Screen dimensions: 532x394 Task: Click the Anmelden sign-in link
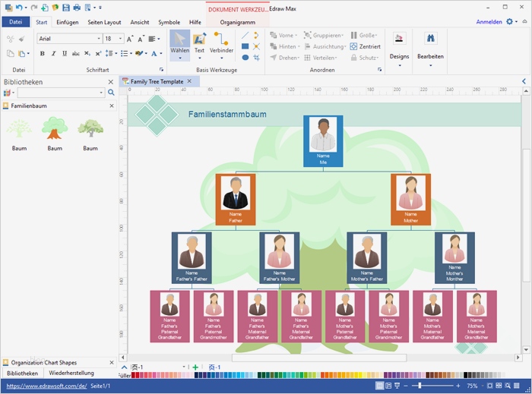[x=489, y=22]
